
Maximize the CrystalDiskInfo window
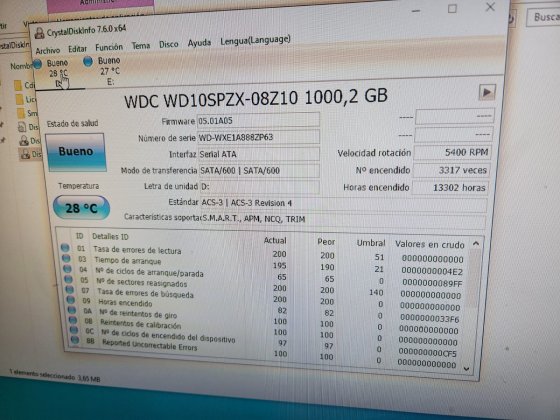(452, 9)
